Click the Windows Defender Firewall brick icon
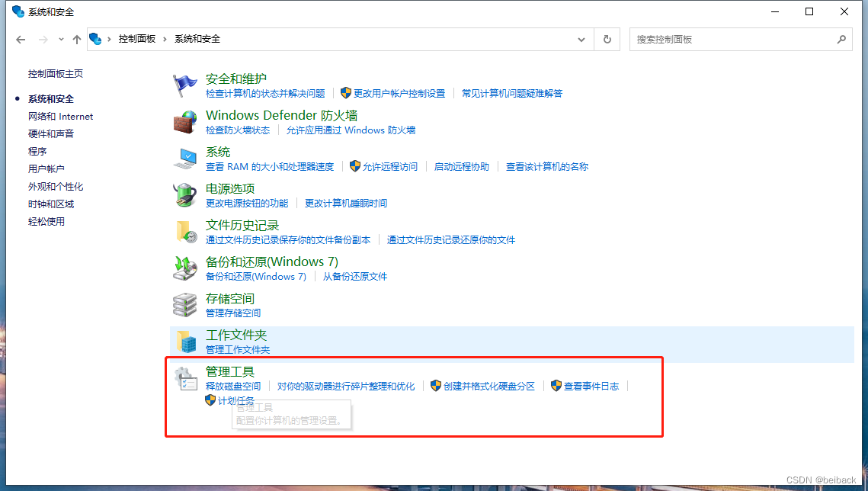The width and height of the screenshot is (868, 491). pos(185,122)
